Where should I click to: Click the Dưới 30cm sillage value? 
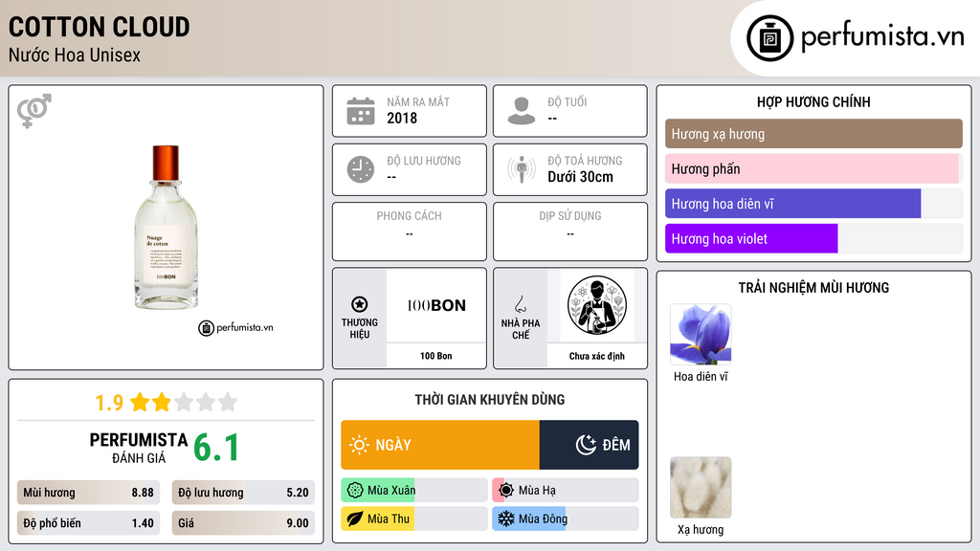tap(581, 177)
